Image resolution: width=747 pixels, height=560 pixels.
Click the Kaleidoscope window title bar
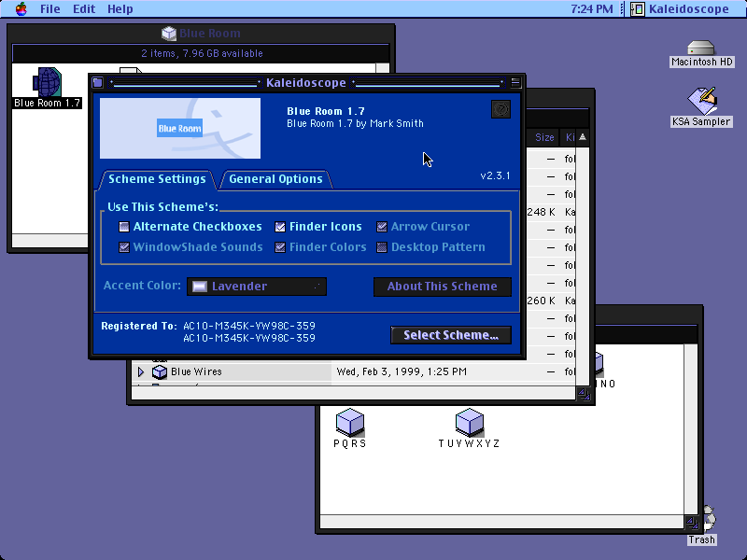306,82
